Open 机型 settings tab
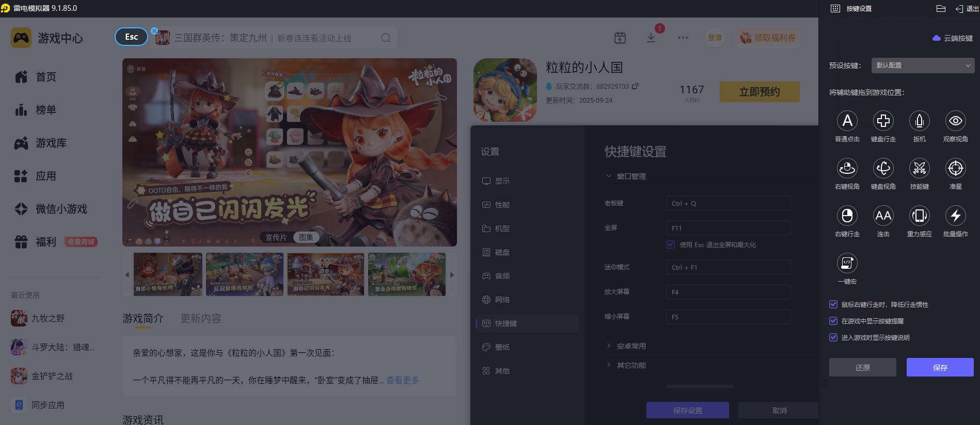Viewport: 980px width, 425px height. [527, 228]
